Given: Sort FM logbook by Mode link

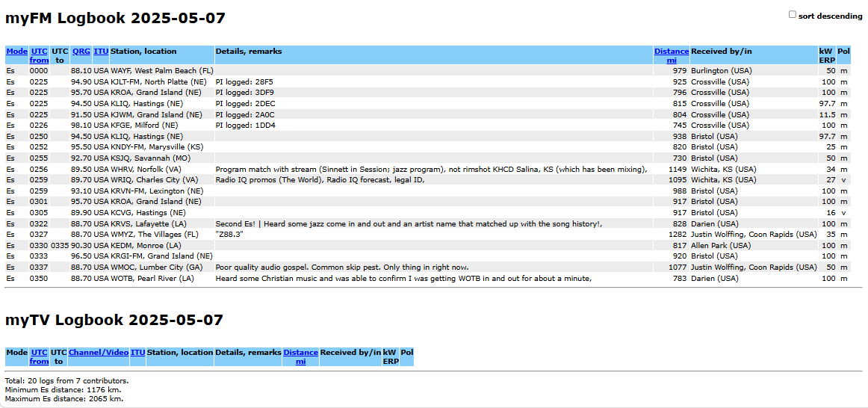Looking at the screenshot, I should tap(16, 52).
